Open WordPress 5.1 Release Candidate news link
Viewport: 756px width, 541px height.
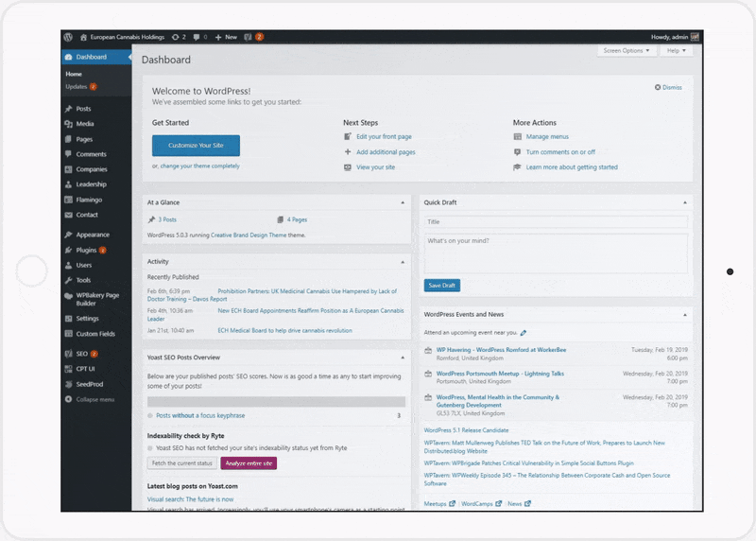pyautogui.click(x=466, y=430)
